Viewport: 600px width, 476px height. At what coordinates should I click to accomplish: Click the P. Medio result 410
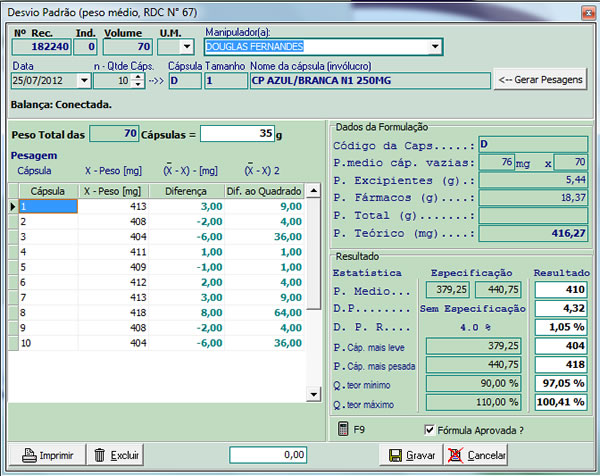pyautogui.click(x=561, y=290)
